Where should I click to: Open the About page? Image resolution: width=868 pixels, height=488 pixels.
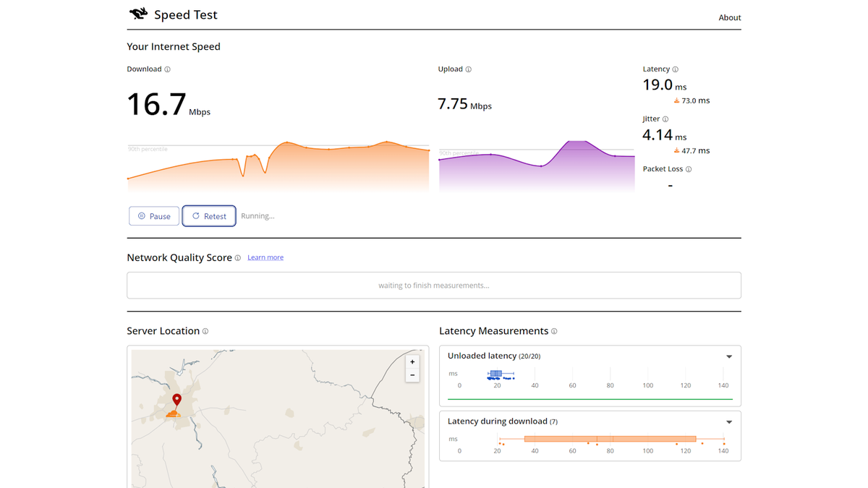click(730, 17)
